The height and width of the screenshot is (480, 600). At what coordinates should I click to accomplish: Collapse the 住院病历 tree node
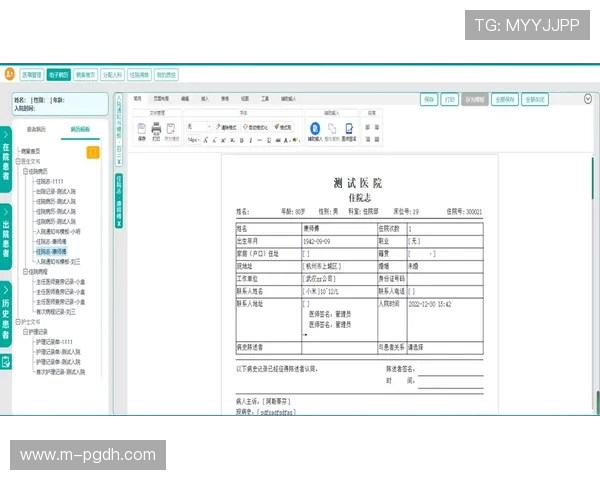click(25, 171)
